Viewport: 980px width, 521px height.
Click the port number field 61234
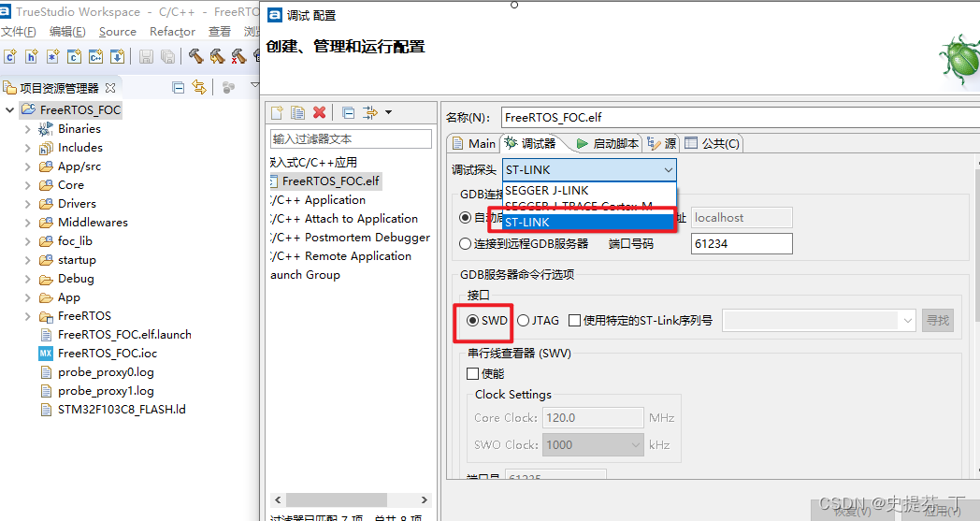pyautogui.click(x=742, y=244)
